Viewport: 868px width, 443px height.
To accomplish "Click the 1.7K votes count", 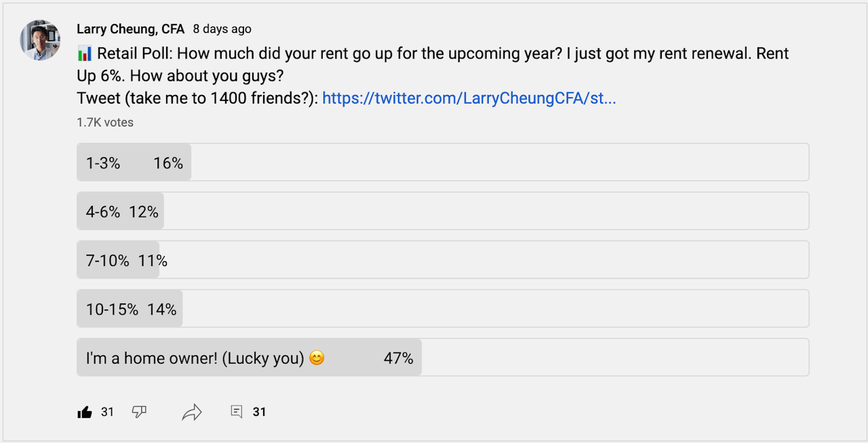I will point(105,123).
